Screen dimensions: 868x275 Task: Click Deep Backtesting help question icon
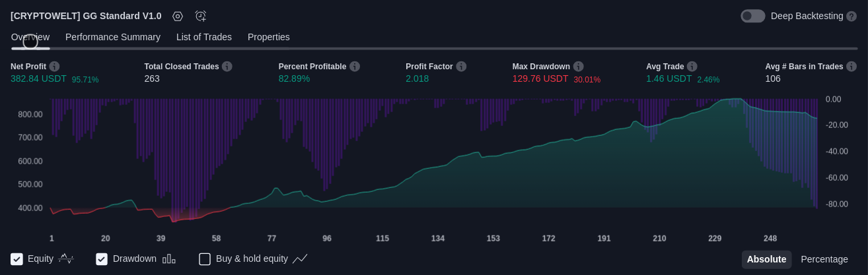pyautogui.click(x=851, y=16)
